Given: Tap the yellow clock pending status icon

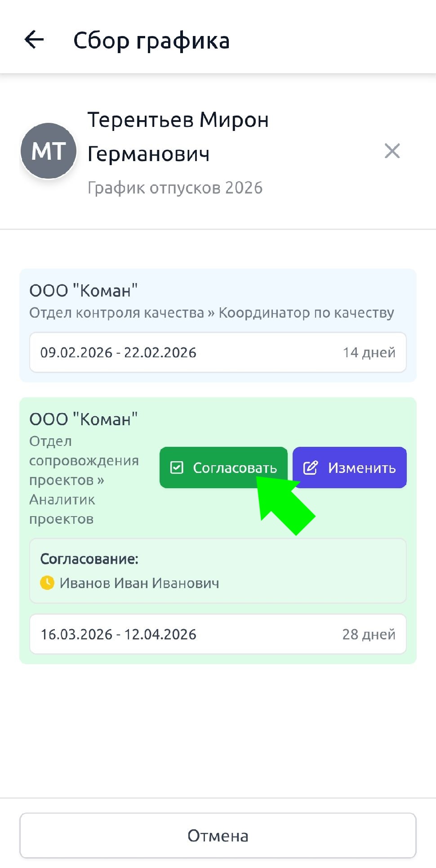Looking at the screenshot, I should tap(47, 583).
